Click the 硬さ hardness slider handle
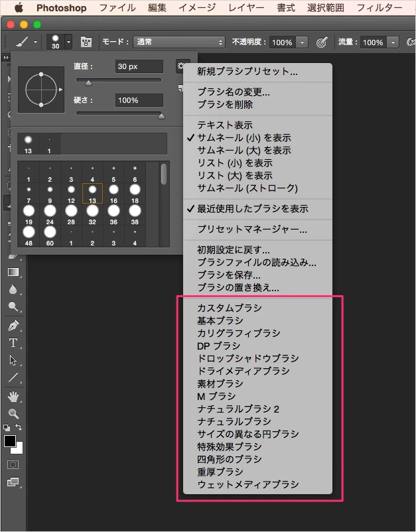 tap(161, 116)
